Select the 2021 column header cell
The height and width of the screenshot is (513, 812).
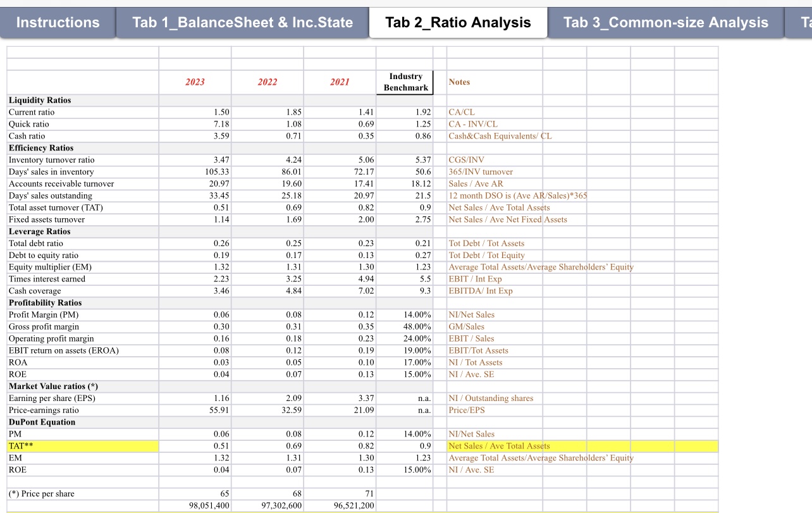coord(340,82)
